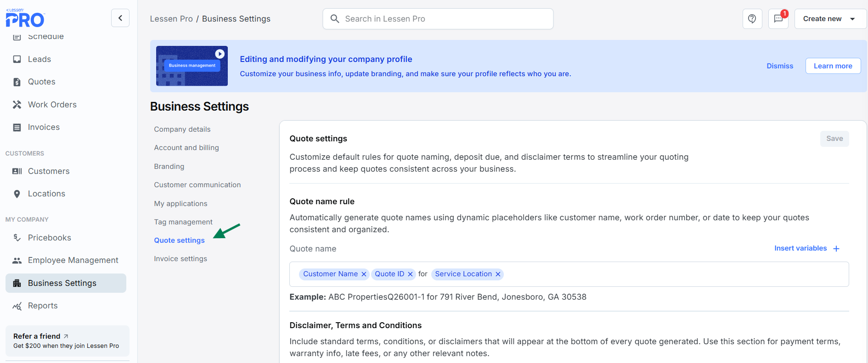Viewport: 868px width, 363px height.
Task: Click the Work Orders tools icon
Action: [x=17, y=105]
